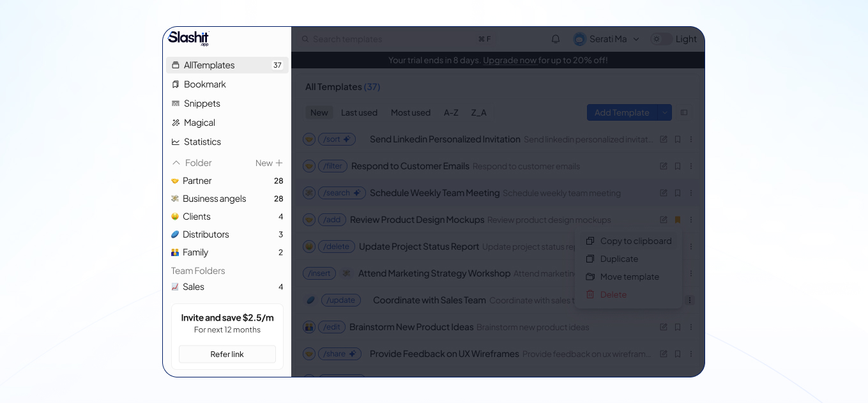This screenshot has width=868, height=403.
Task: Click the Slashit app logo
Action: [x=188, y=38]
